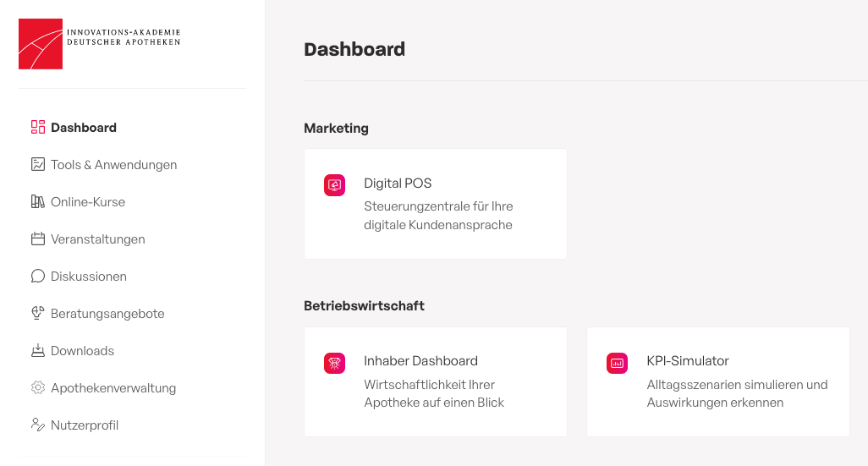Screen dimensions: 868x466
Task: Open the Inhaber Dashboard card title
Action: tap(420, 361)
